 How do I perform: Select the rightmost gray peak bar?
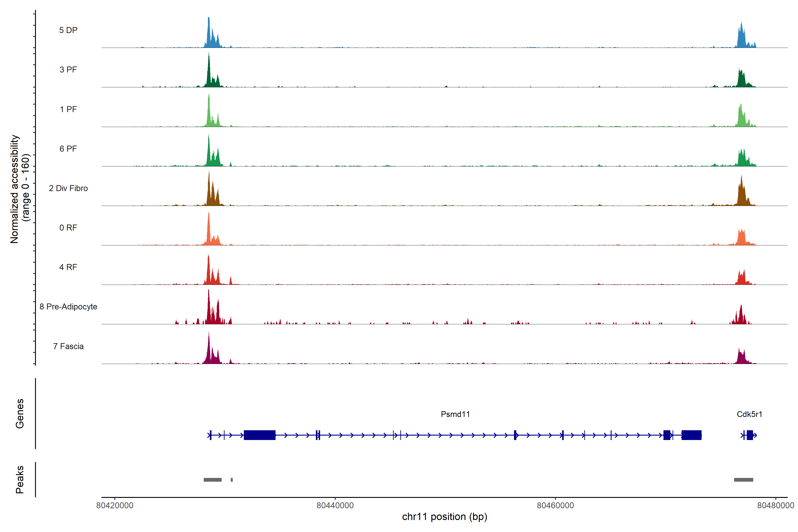[743, 480]
